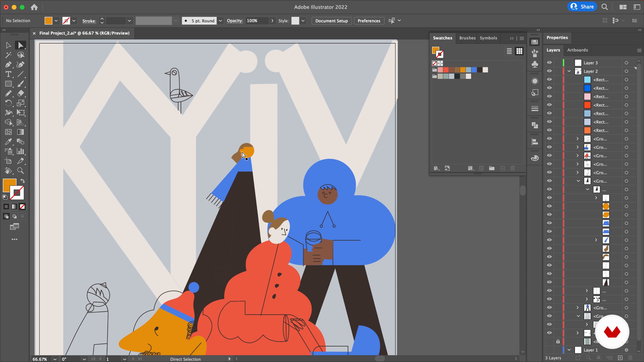Select the Layers tab
Screen dimensions: 644x362
pyautogui.click(x=553, y=50)
